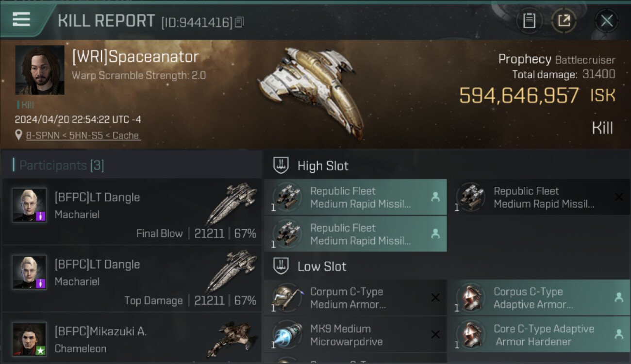View Spaceanator's pilot portrait

pos(40,70)
